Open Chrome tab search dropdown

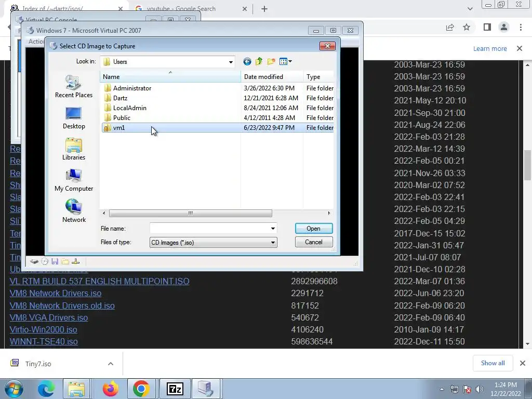click(470, 9)
